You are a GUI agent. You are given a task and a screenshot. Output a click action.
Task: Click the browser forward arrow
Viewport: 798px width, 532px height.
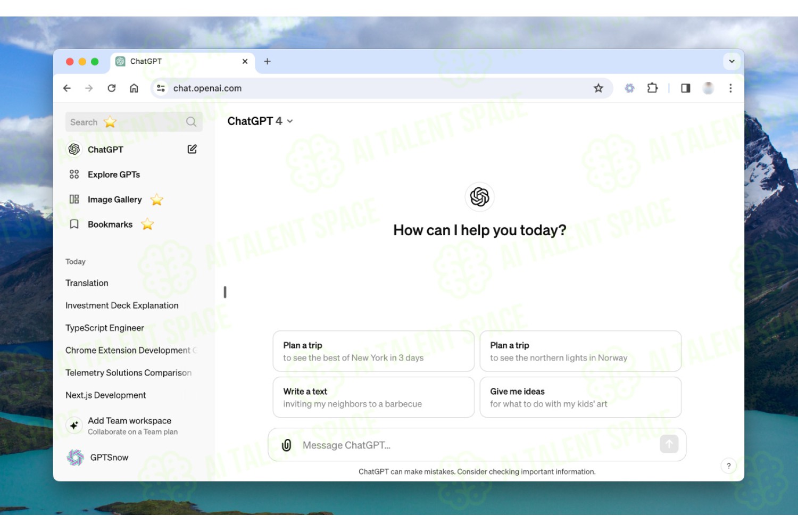pyautogui.click(x=89, y=88)
